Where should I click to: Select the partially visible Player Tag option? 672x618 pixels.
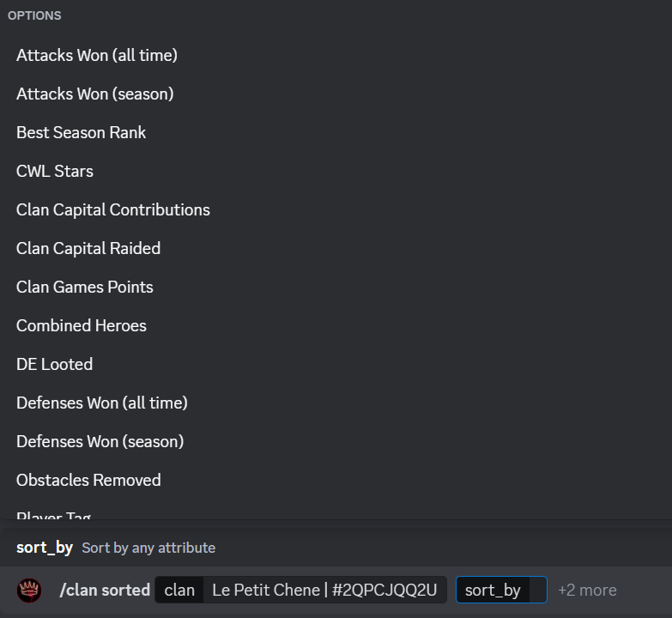(54, 516)
